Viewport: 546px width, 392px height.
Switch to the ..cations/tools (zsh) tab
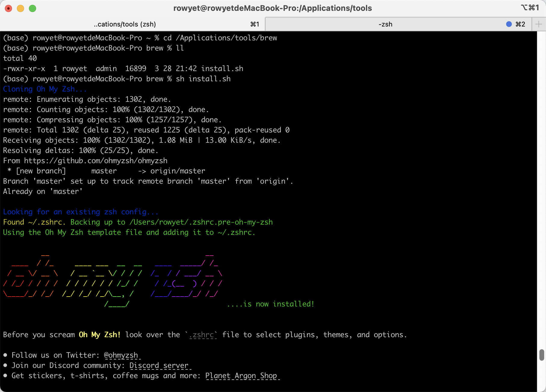point(132,24)
